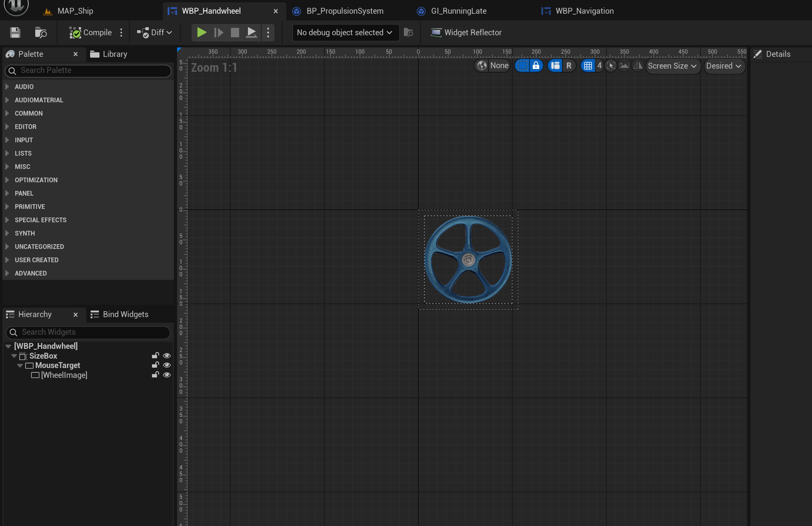The image size is (812, 526).
Task: Toggle render transform R button
Action: pos(569,66)
